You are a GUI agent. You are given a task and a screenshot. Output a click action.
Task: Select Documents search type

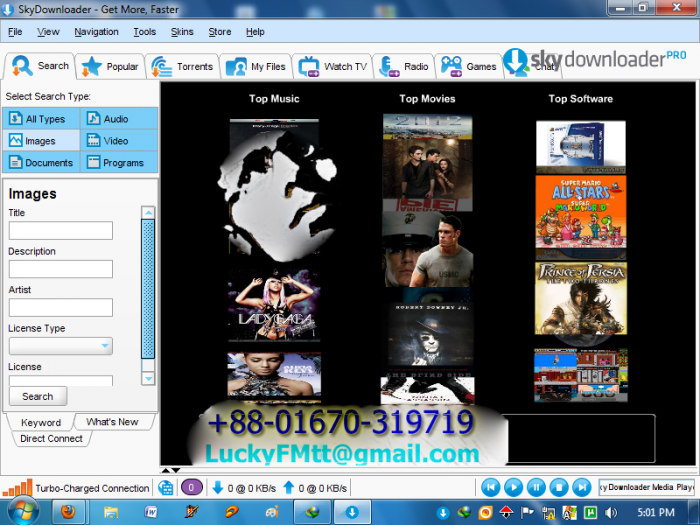pyautogui.click(x=41, y=162)
